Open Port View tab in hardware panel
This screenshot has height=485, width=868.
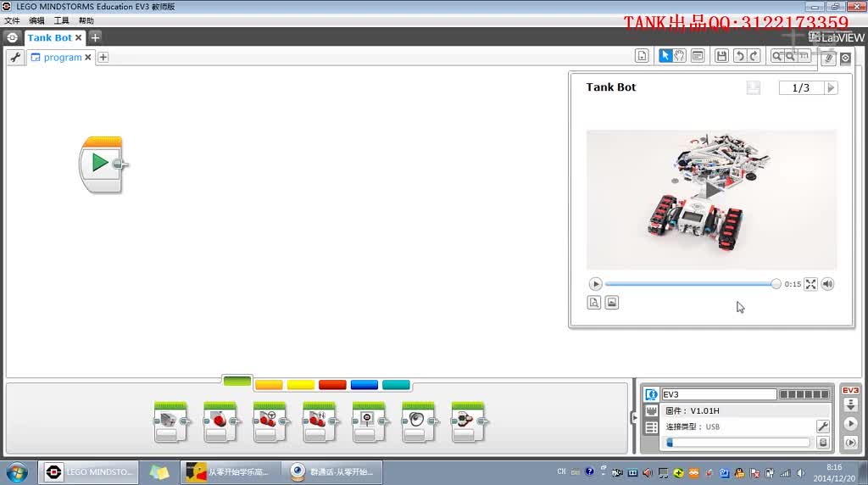pyautogui.click(x=651, y=411)
